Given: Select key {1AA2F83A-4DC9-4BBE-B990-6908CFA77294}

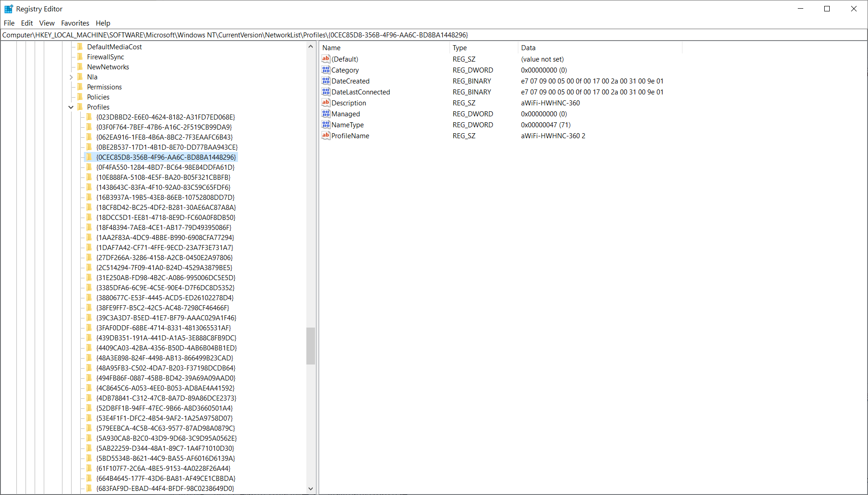Looking at the screenshot, I should [x=165, y=238].
